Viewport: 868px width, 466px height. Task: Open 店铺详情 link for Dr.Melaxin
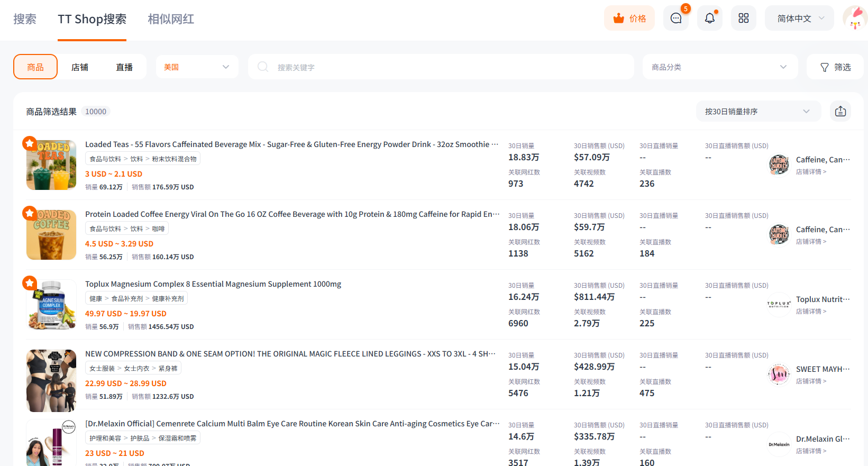point(811,451)
